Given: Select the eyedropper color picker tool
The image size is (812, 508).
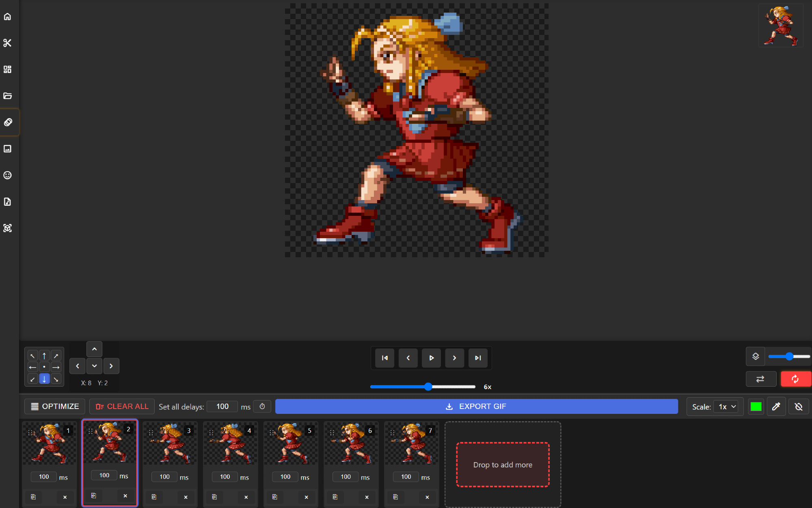Looking at the screenshot, I should tap(776, 407).
